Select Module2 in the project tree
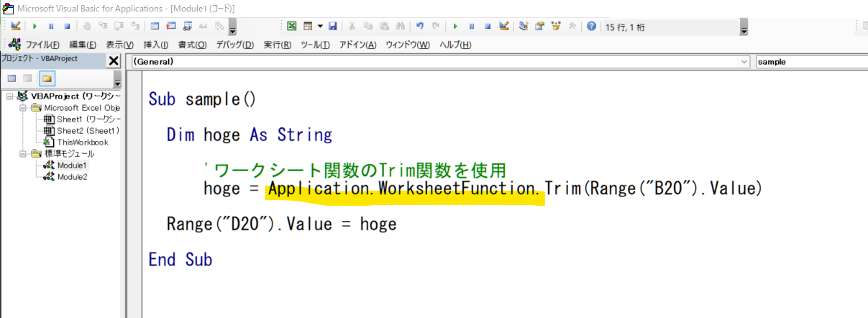 coord(72,177)
